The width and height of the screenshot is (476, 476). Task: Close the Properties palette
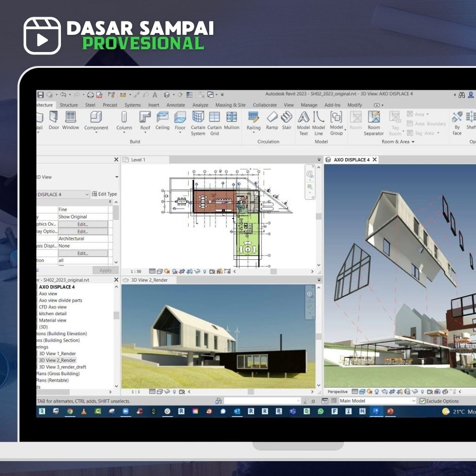[x=116, y=159]
